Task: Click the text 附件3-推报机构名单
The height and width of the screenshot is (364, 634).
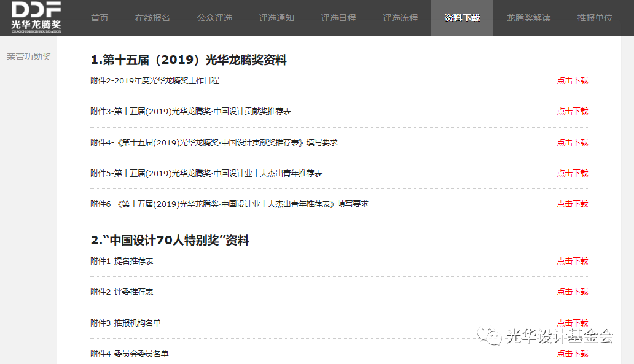Action: tap(126, 323)
